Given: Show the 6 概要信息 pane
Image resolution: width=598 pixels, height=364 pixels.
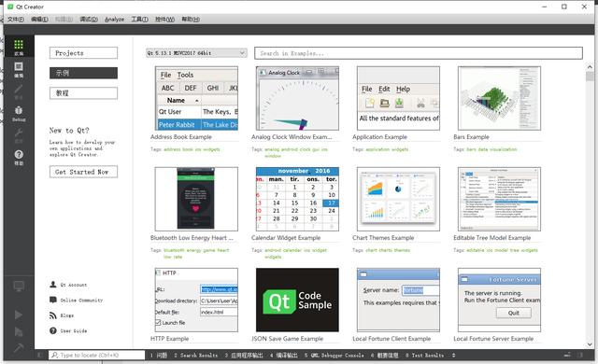Looking at the screenshot, I should point(384,356).
